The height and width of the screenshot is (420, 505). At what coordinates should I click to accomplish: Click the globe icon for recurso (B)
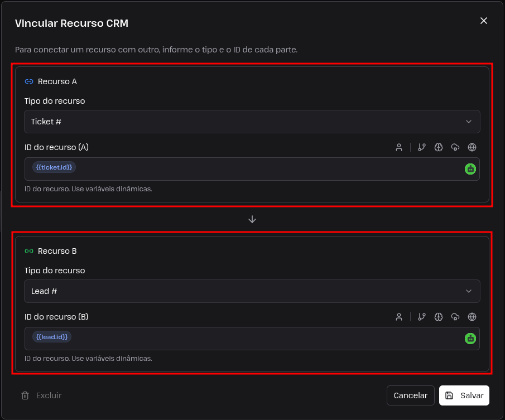(472, 317)
